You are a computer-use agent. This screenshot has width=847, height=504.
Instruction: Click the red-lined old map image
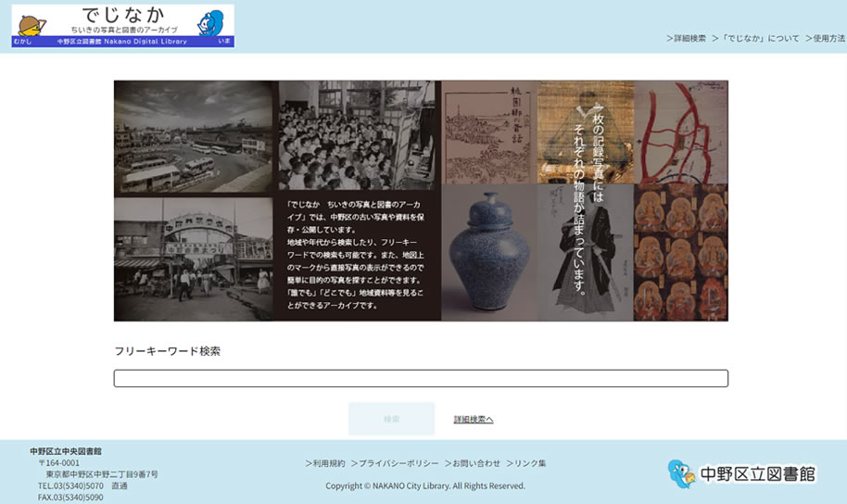680,132
